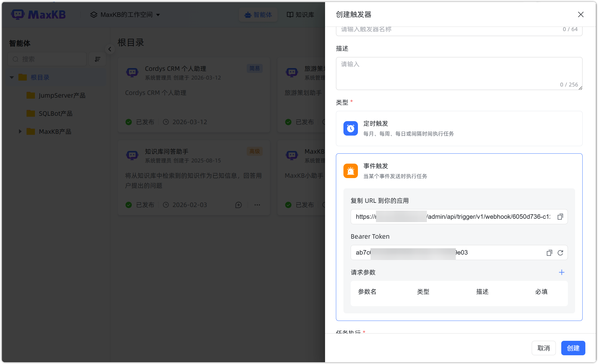The image size is (598, 364).
Task: Copy the Bearer Token using its copy icon
Action: (549, 253)
